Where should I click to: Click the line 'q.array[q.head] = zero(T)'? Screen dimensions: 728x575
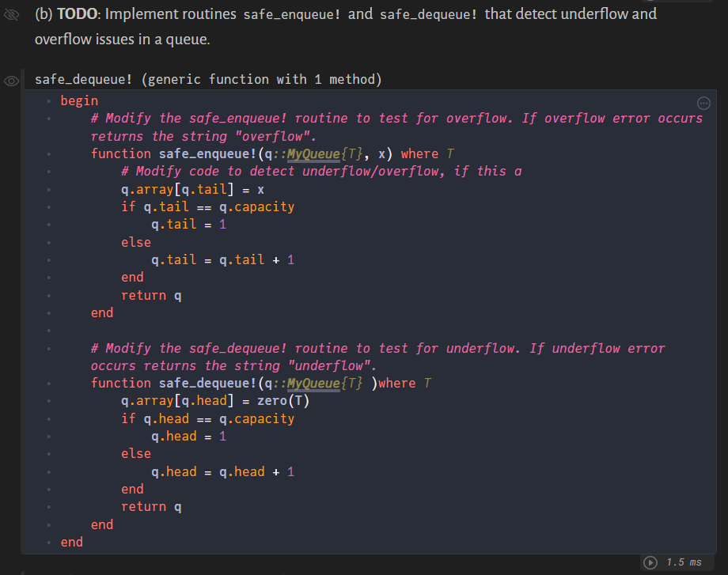[x=215, y=401]
